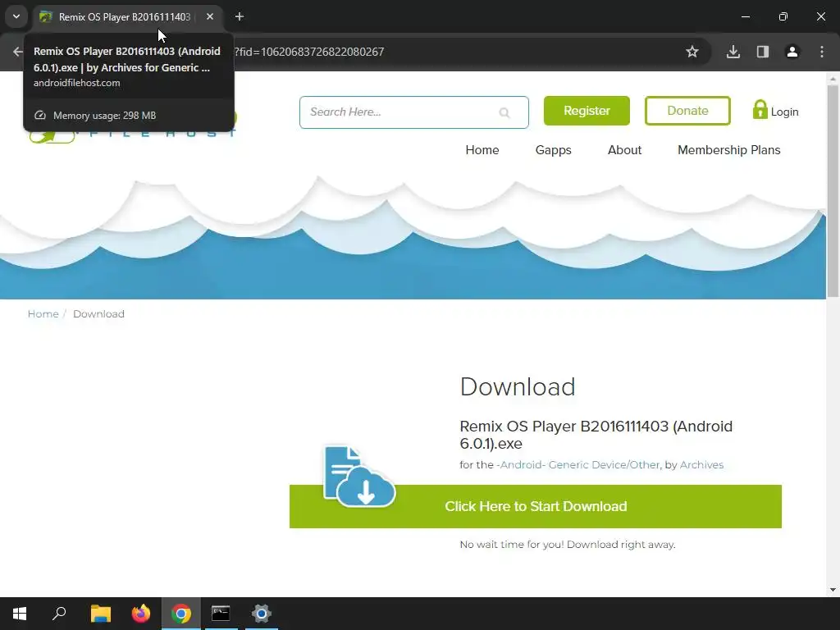Click the Home breadcrumb link

point(43,314)
